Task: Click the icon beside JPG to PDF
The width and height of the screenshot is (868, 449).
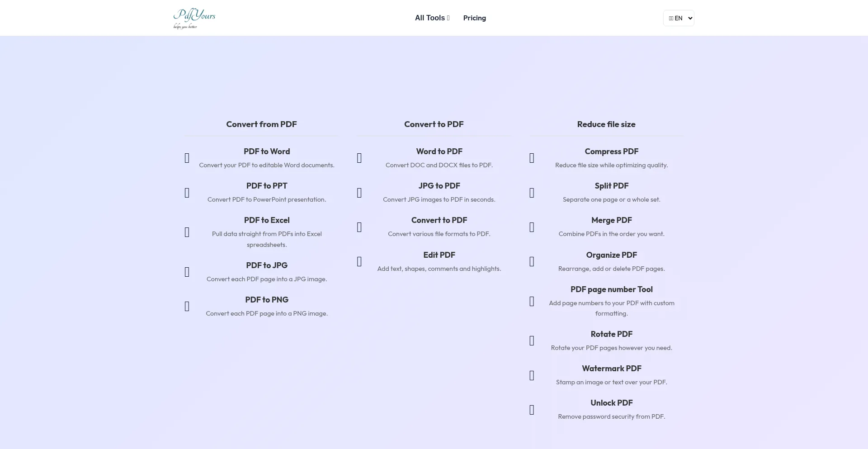Action: tap(359, 193)
